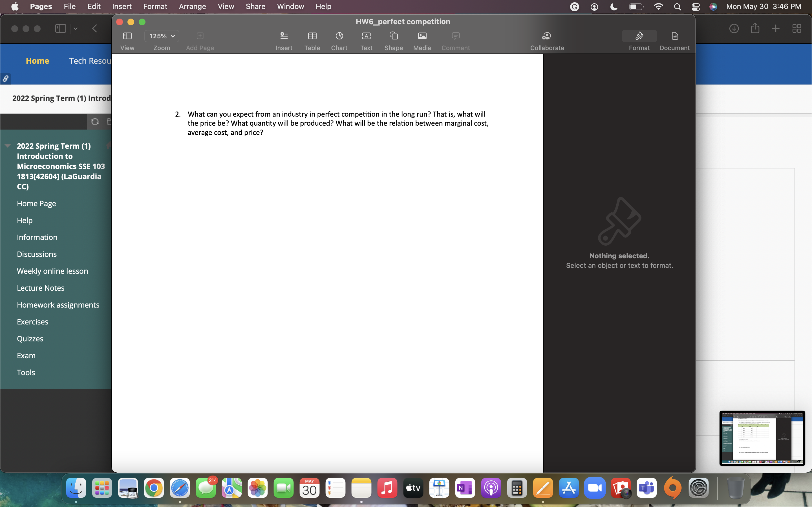Open Lecture Notes in the sidebar
This screenshot has height=507, width=812.
[41, 288]
